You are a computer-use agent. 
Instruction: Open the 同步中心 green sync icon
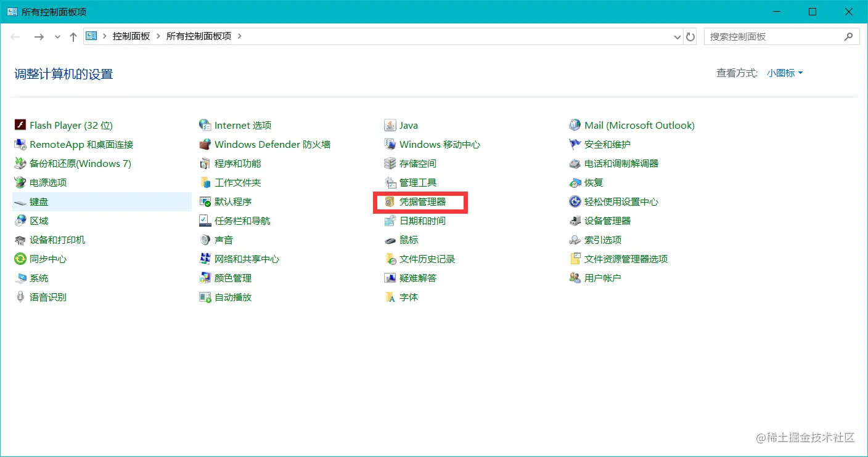20,259
